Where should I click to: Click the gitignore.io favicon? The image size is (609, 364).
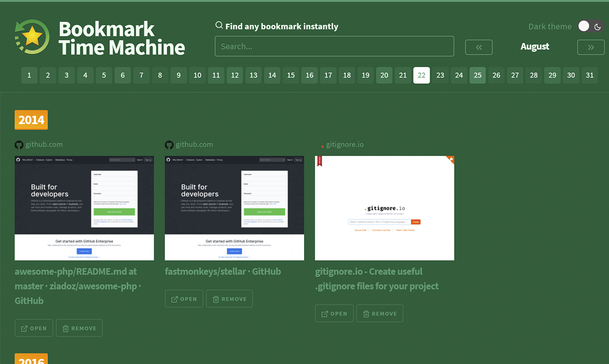[322, 146]
